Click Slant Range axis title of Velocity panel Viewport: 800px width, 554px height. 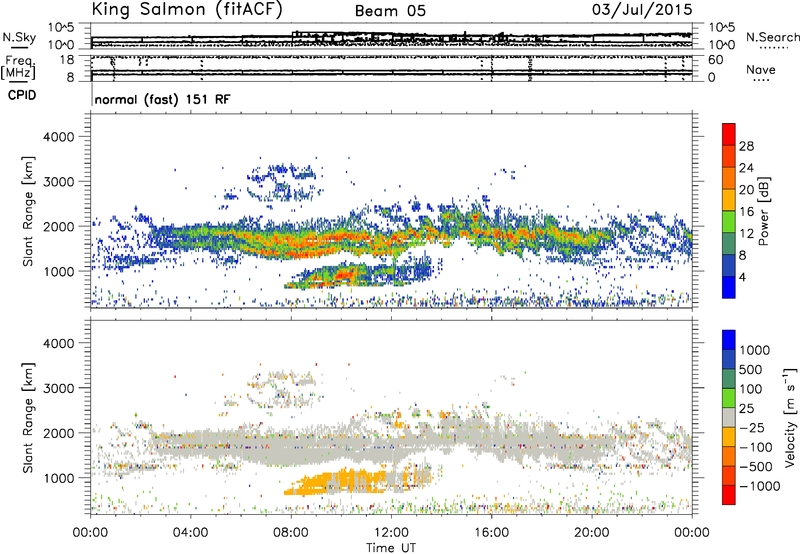(x=28, y=417)
